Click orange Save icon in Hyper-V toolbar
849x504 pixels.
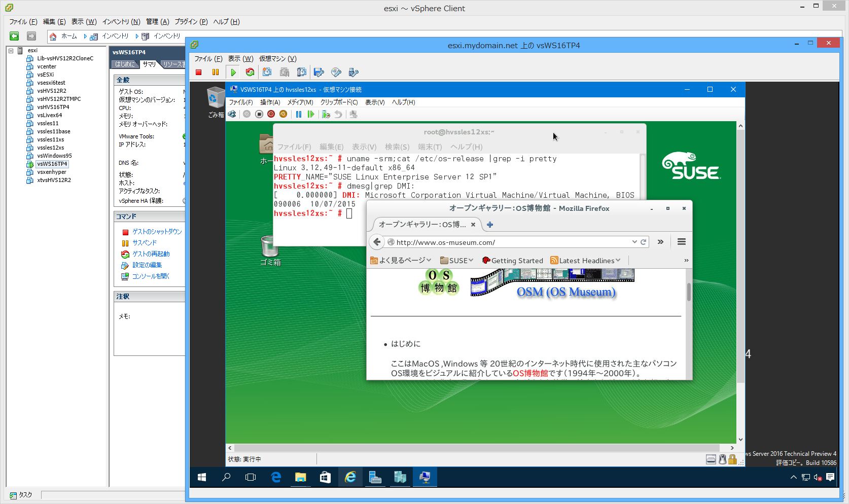(x=283, y=114)
